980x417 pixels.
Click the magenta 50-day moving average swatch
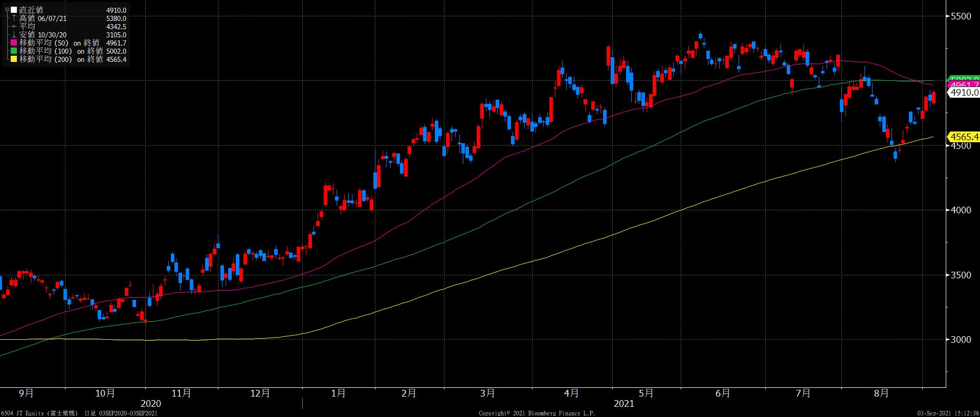14,43
